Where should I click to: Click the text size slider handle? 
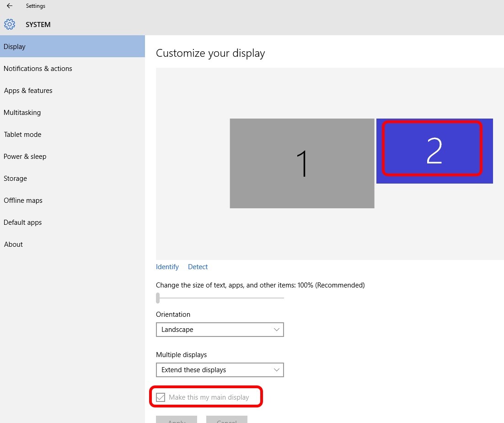(158, 298)
